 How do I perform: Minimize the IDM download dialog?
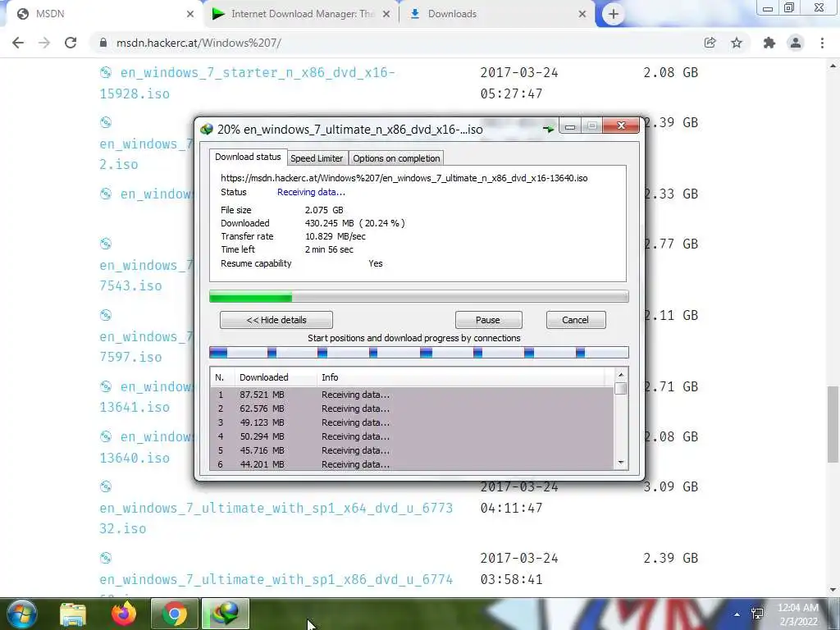570,126
